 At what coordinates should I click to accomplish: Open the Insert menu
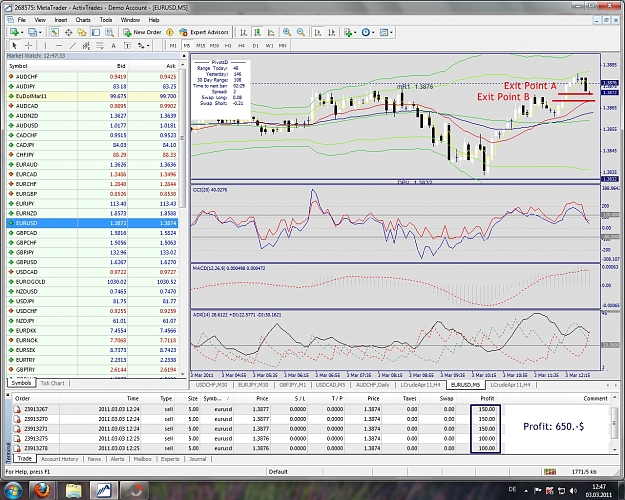pyautogui.click(x=61, y=20)
